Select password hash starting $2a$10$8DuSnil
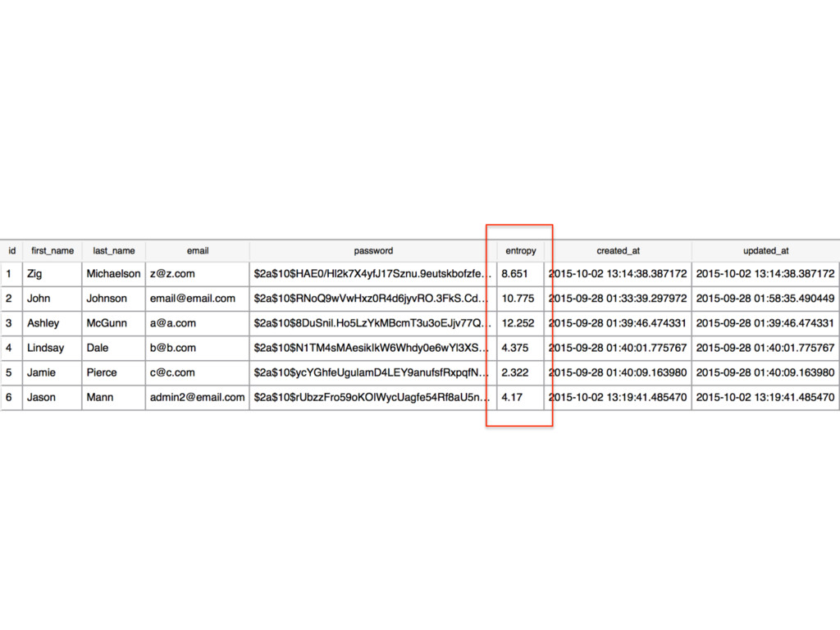 tap(373, 323)
